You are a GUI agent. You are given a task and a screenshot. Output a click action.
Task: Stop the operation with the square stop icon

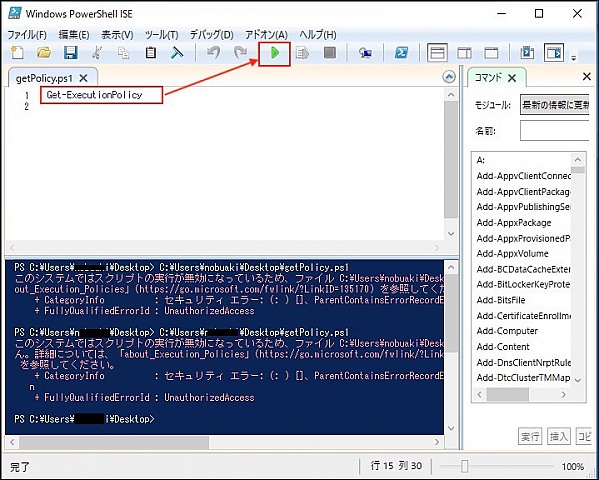coord(330,52)
